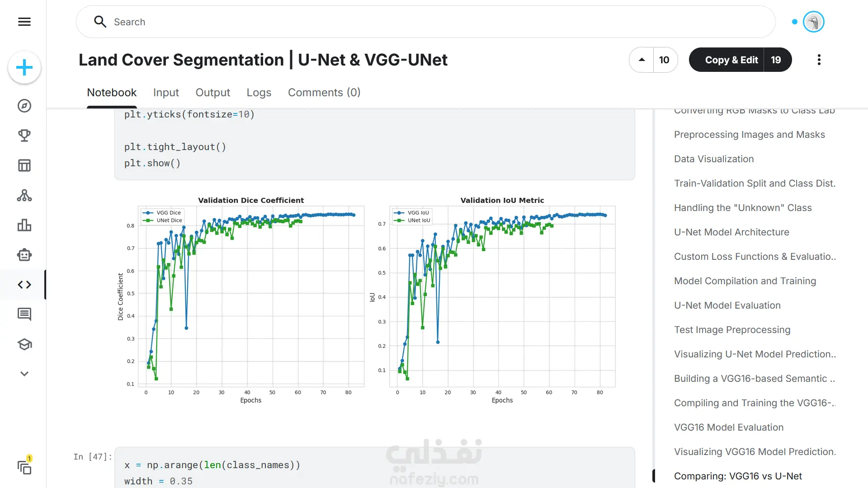
Task: Open the robot icon in the sidebar
Action: (x=24, y=255)
